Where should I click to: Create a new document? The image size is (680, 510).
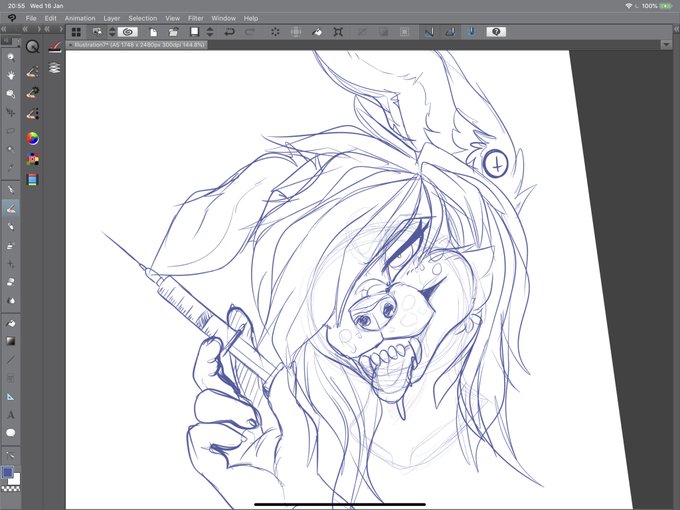click(x=153, y=32)
